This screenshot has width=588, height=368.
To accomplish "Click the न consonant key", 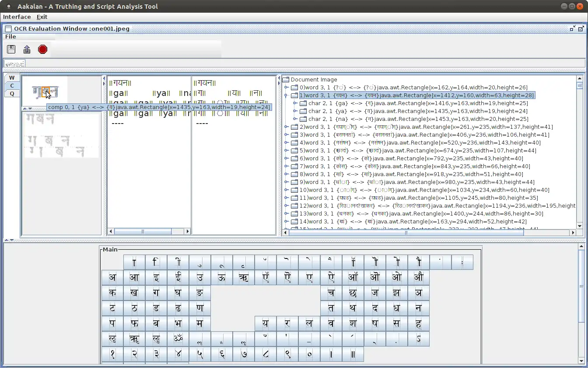I will (x=419, y=308).
